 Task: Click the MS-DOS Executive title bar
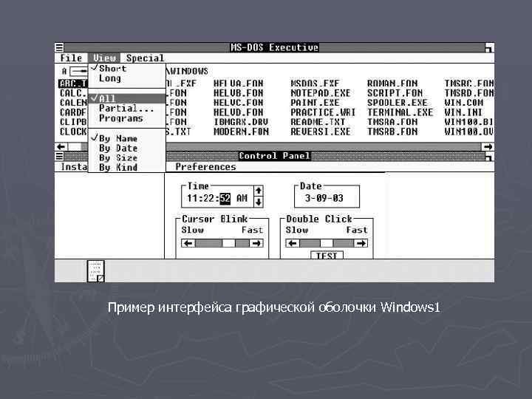point(274,47)
